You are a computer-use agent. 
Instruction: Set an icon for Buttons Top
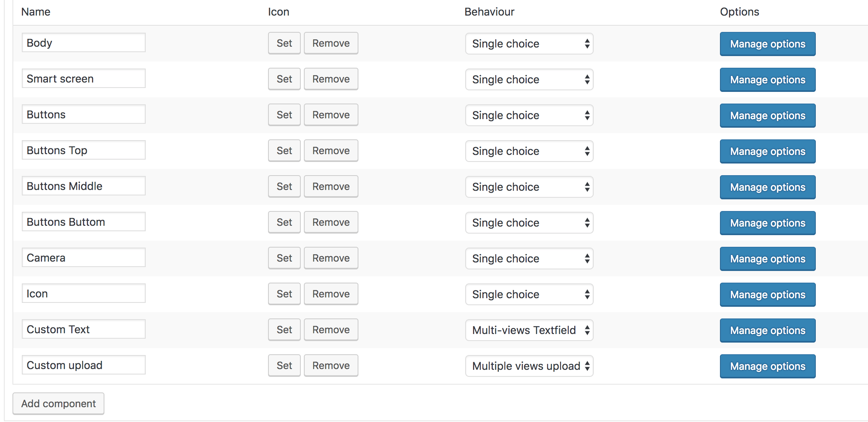pos(284,151)
